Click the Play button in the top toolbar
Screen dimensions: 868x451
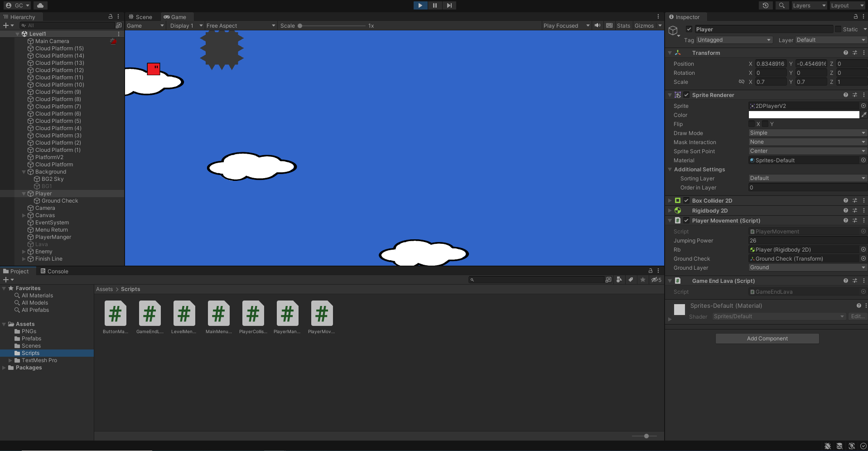point(420,5)
